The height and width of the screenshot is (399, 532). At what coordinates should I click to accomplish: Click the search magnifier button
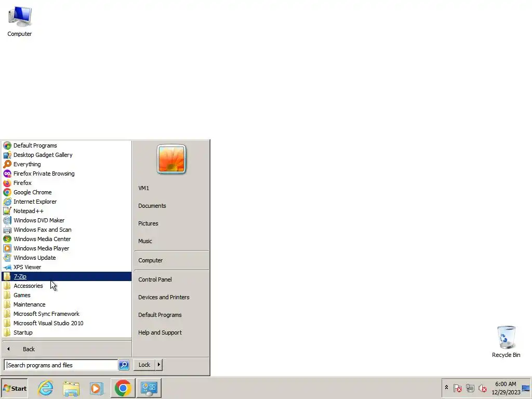pos(124,365)
